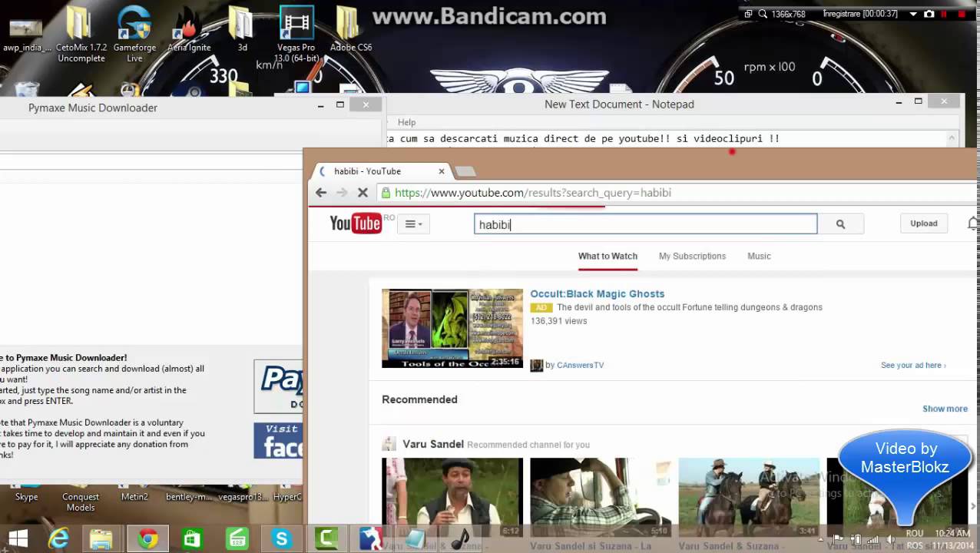Click the Upload button on YouTube
This screenshot has width=980, height=553.
924,224
